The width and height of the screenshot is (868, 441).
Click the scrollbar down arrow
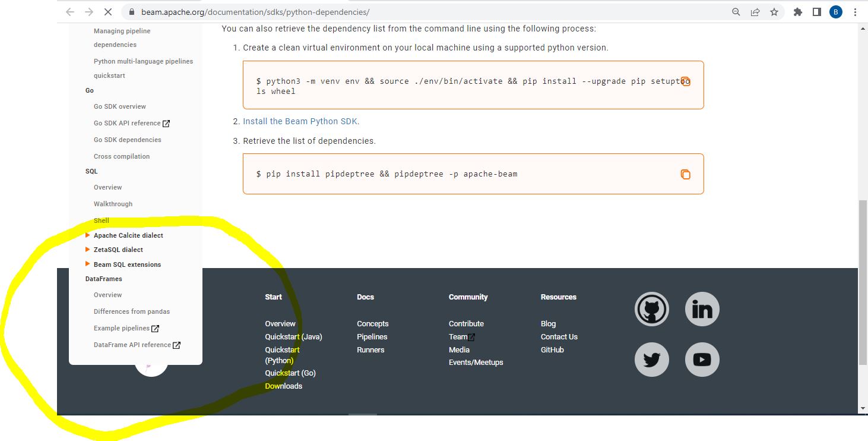[x=863, y=409]
